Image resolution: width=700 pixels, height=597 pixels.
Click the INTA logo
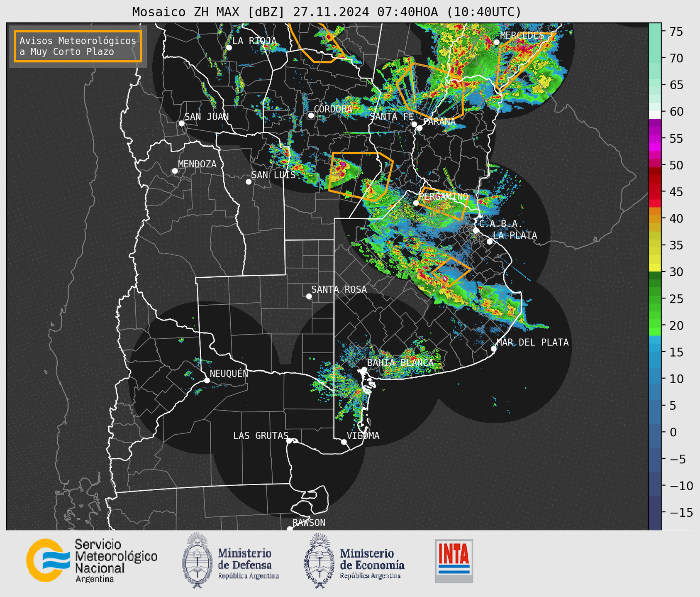tap(454, 561)
